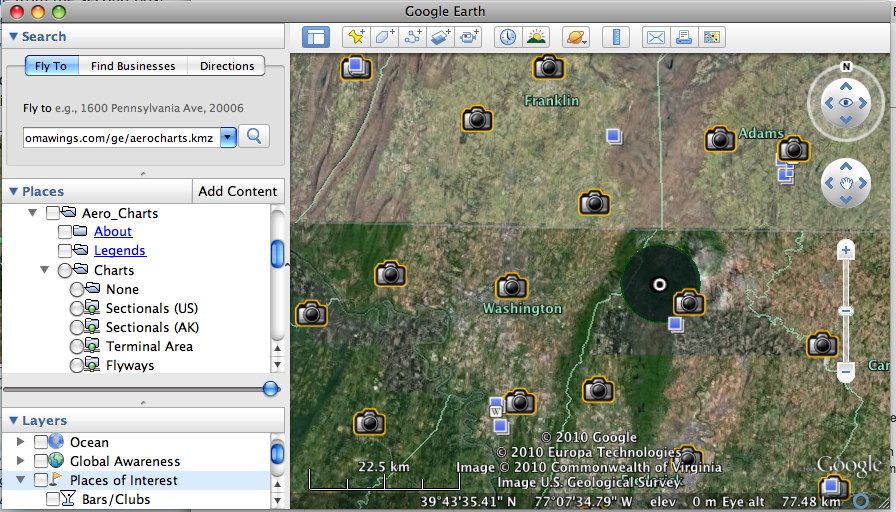The image size is (896, 512).
Task: Toggle sunlight across the landscape
Action: pos(537,37)
